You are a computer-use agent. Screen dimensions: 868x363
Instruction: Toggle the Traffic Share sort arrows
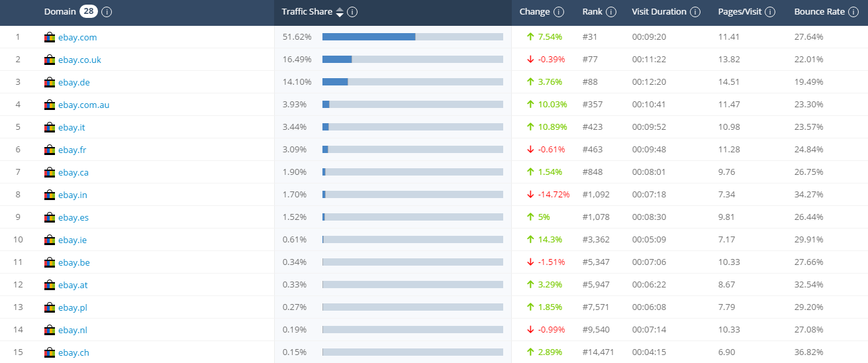pyautogui.click(x=340, y=12)
